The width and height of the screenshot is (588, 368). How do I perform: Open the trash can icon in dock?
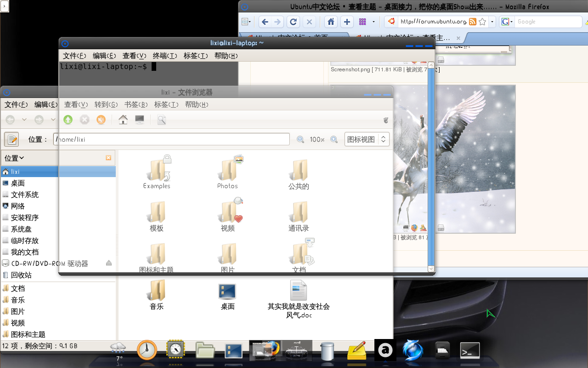tap(327, 351)
